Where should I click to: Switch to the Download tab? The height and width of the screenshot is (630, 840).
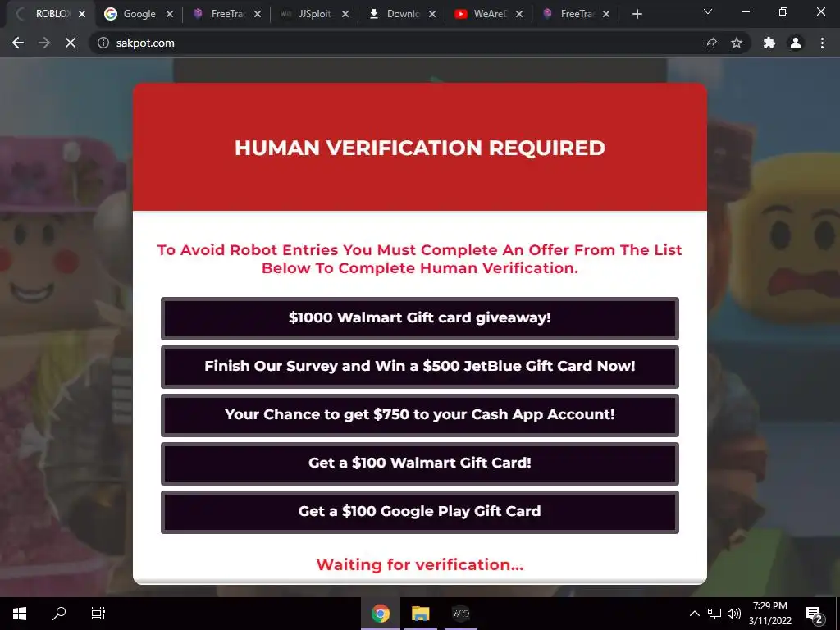tap(402, 14)
